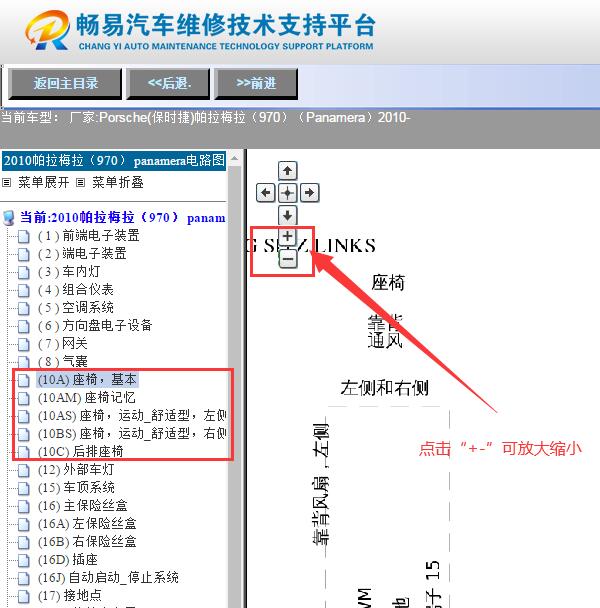Go back with <<后退 button
600x608 pixels.
pos(168,84)
